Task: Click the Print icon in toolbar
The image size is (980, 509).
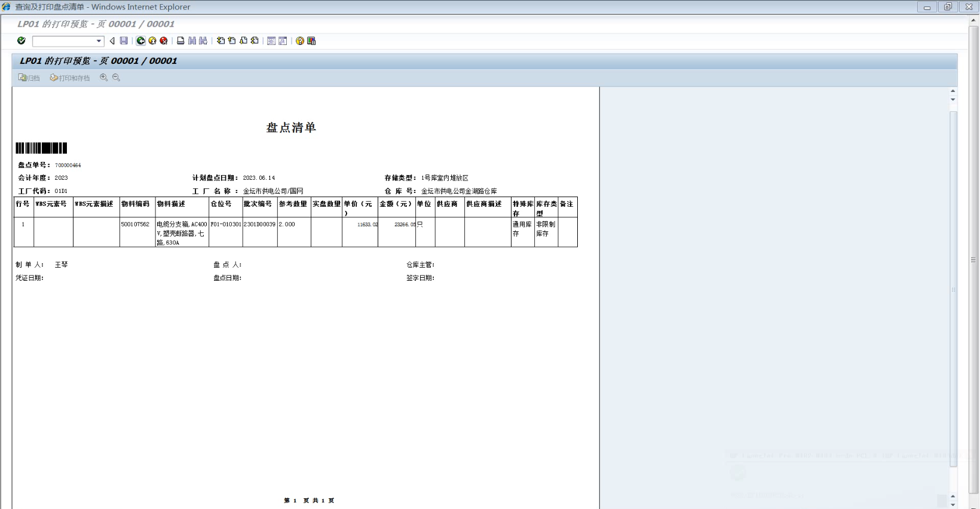Action: click(180, 41)
